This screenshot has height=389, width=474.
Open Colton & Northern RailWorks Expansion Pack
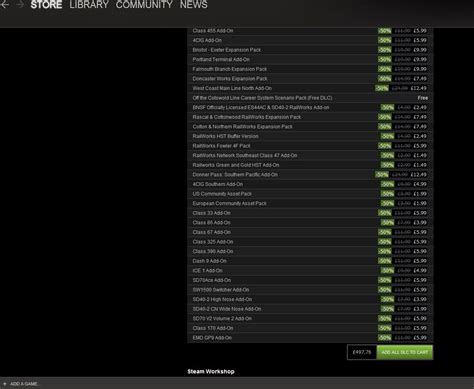pyautogui.click(x=310, y=127)
